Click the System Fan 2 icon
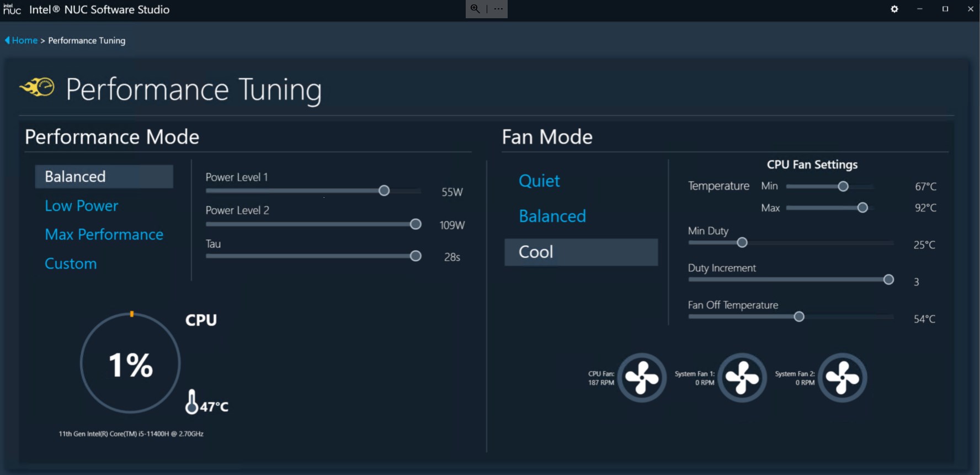This screenshot has width=980, height=475. [x=843, y=378]
